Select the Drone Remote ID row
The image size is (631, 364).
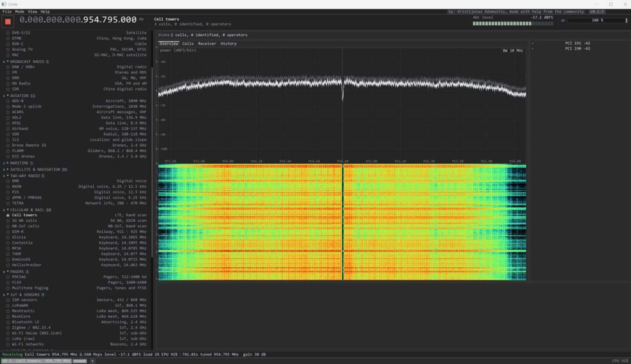(76, 145)
